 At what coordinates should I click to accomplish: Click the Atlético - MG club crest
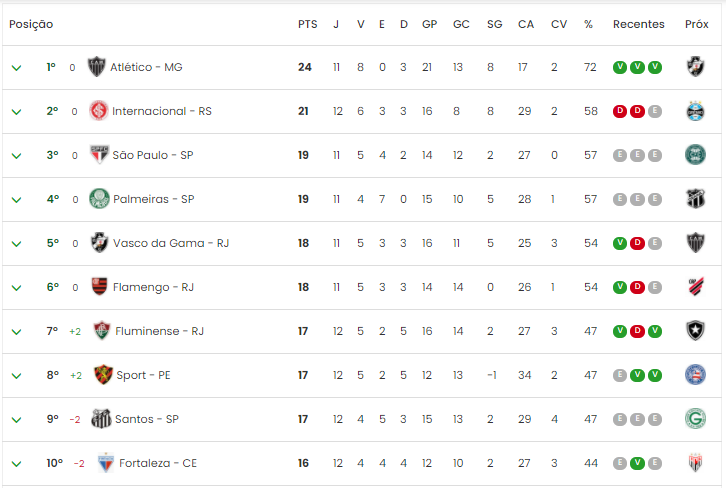pyautogui.click(x=96, y=67)
